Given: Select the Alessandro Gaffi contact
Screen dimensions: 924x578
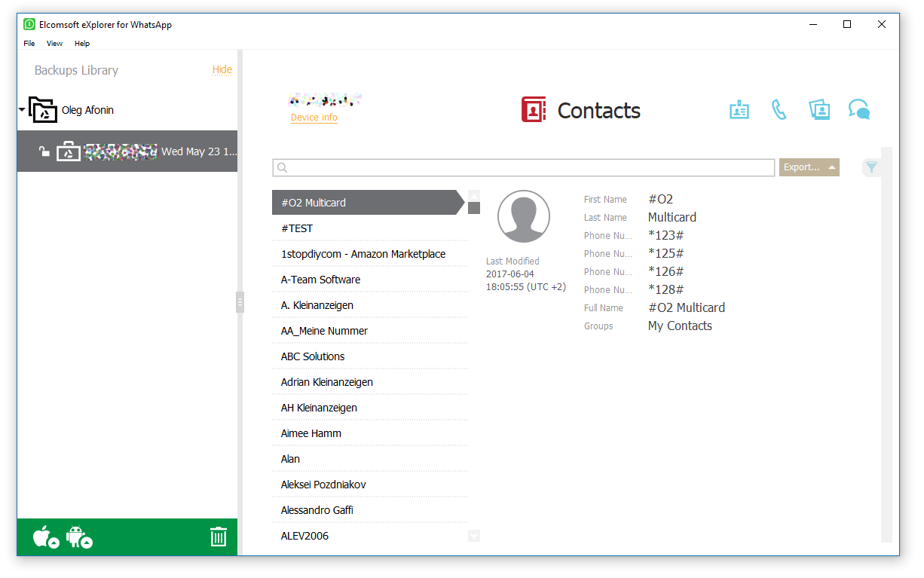Looking at the screenshot, I should tap(369, 510).
